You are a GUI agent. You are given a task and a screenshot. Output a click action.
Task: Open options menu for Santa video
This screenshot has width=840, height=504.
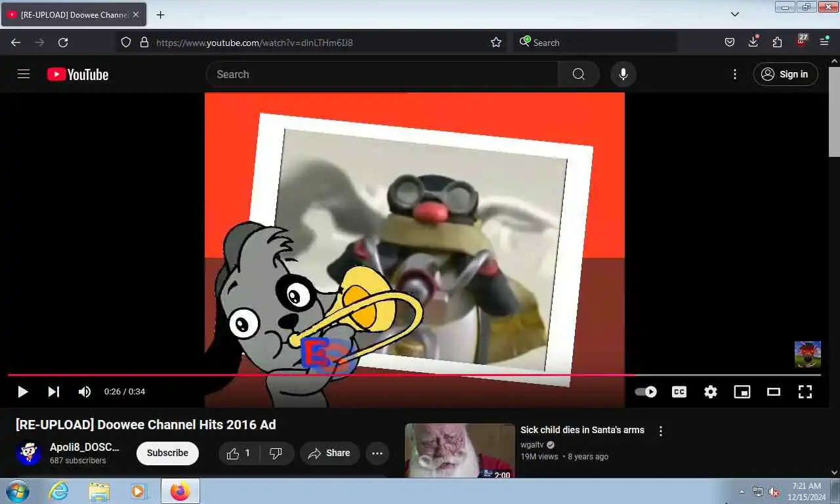click(661, 431)
